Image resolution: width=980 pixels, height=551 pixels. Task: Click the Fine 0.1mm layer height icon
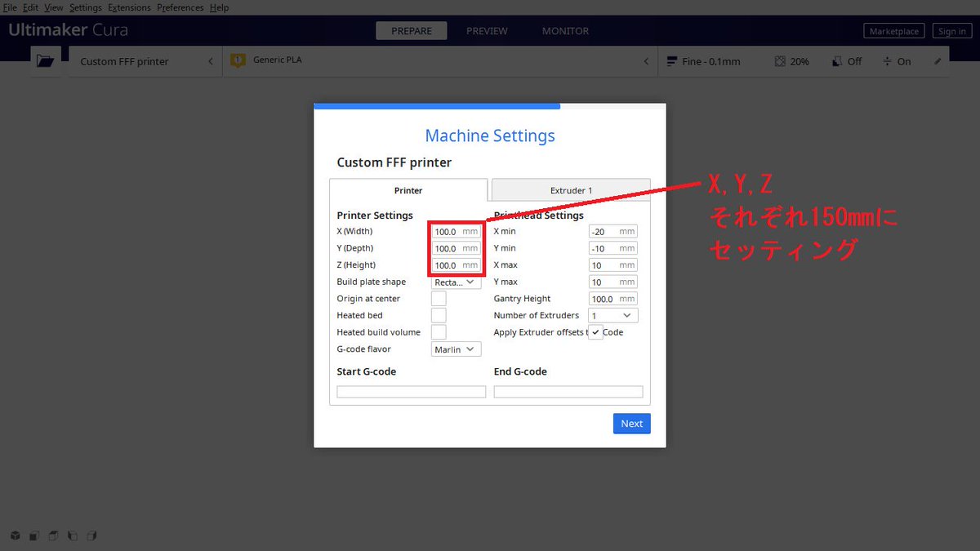pyautogui.click(x=672, y=61)
